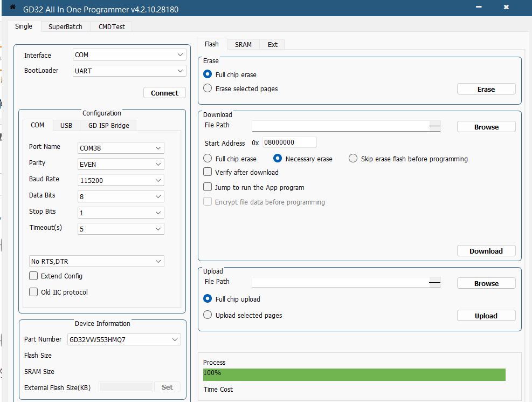Open the Parity EVEN dropdown

[121, 164]
